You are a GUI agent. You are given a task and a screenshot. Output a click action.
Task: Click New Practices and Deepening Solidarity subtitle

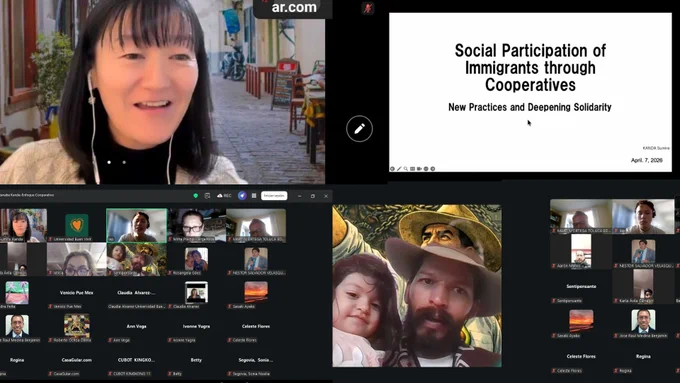pyautogui.click(x=530, y=107)
